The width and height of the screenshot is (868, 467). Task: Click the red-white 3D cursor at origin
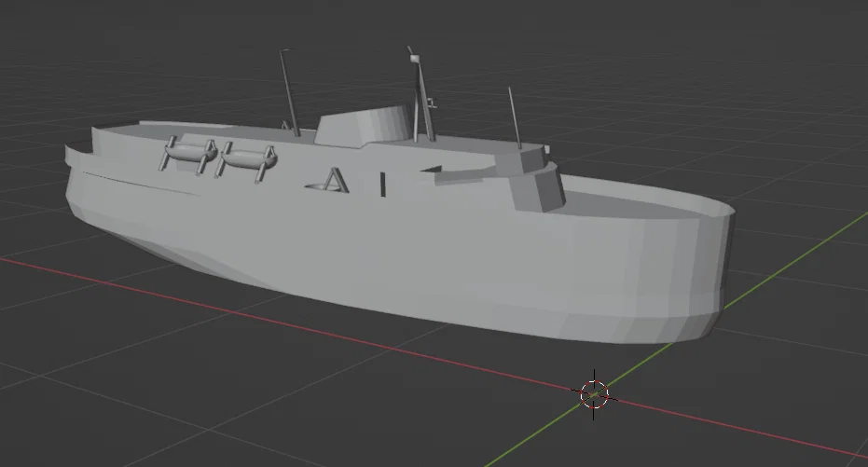pos(594,394)
